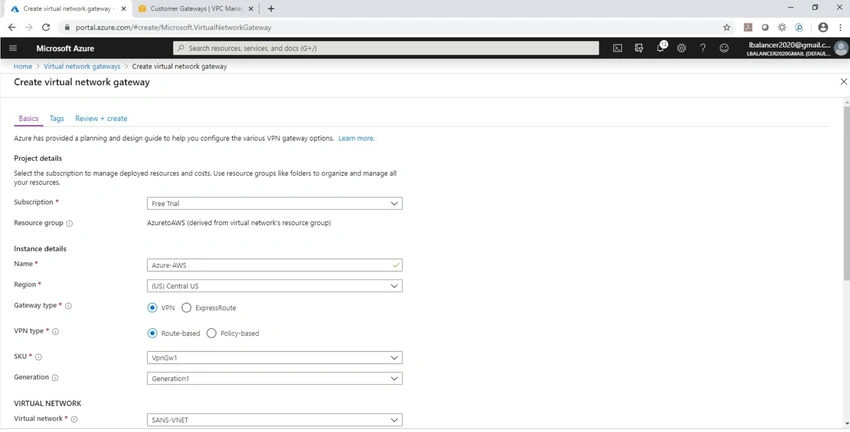Click the browser address bar URL
850x432 pixels.
tap(173, 27)
